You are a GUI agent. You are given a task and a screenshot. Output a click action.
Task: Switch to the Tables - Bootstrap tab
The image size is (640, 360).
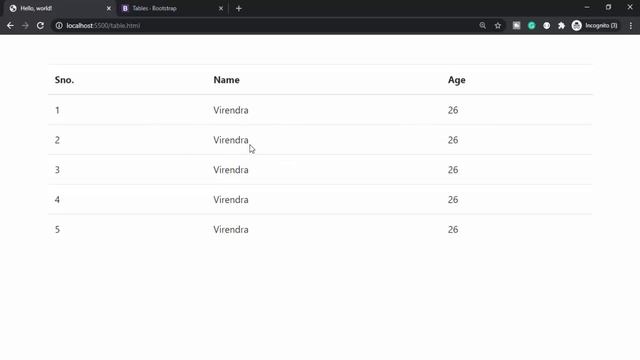(x=172, y=8)
